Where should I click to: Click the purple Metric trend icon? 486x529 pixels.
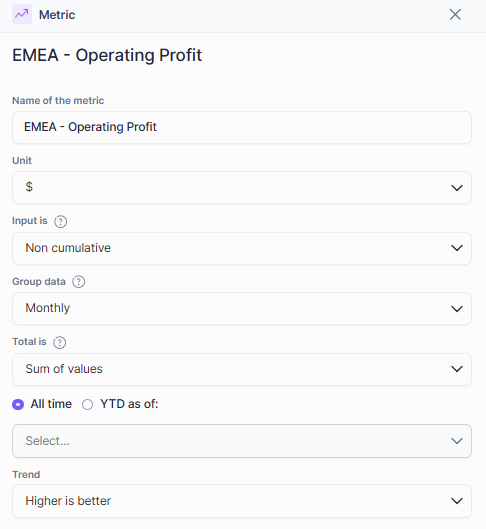22,14
